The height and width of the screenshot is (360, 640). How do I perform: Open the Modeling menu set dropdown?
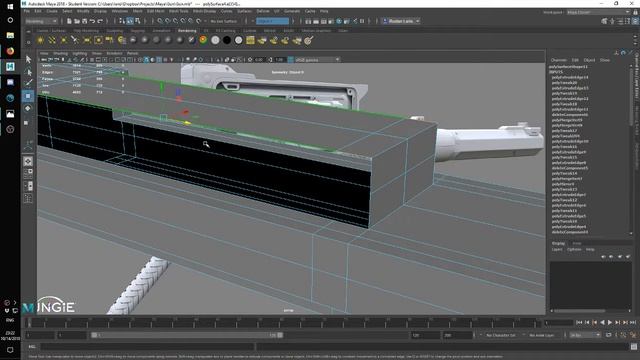[41, 21]
